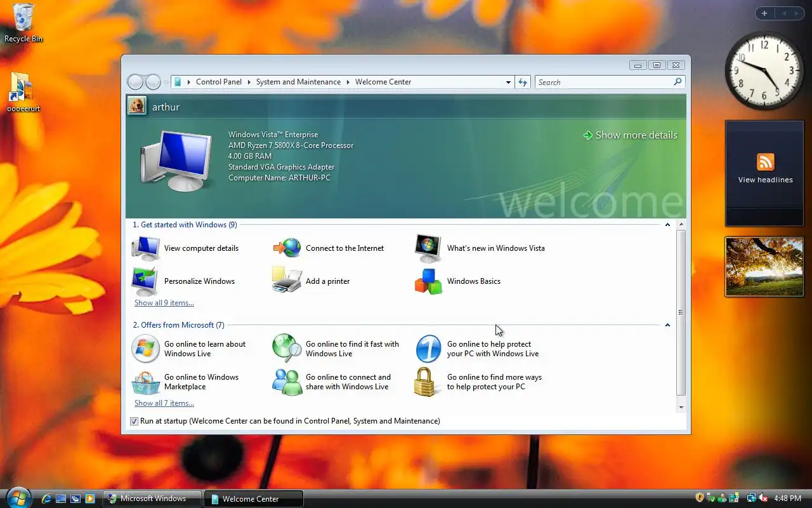Open View computer details item
812x508 pixels.
(185, 248)
